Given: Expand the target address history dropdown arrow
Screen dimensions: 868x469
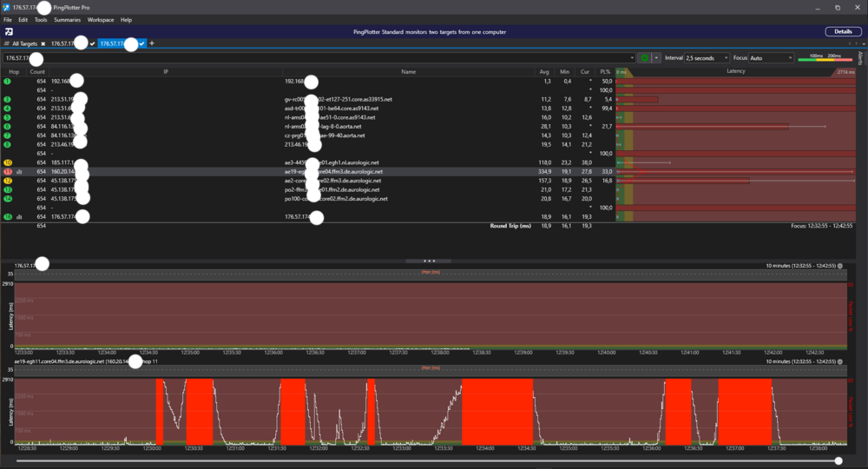Looking at the screenshot, I should click(x=631, y=58).
